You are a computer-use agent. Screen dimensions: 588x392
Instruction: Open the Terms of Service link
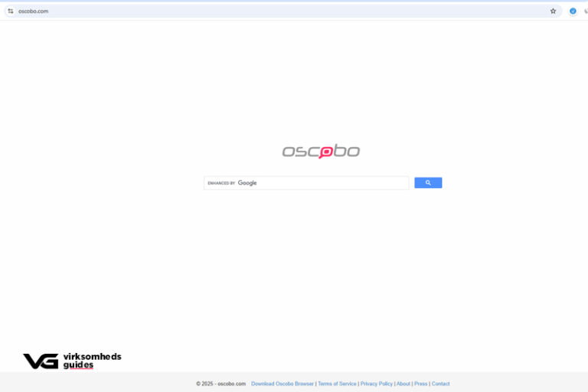(x=337, y=384)
